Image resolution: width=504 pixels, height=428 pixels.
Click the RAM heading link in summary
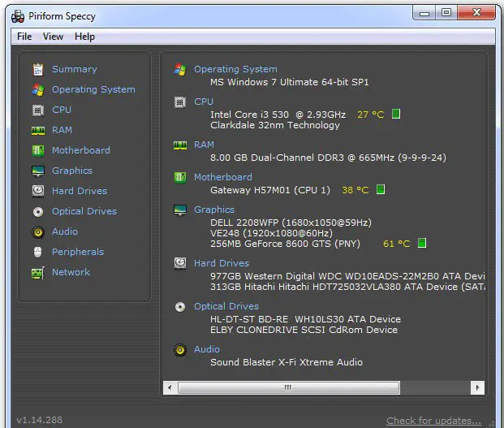pos(204,145)
